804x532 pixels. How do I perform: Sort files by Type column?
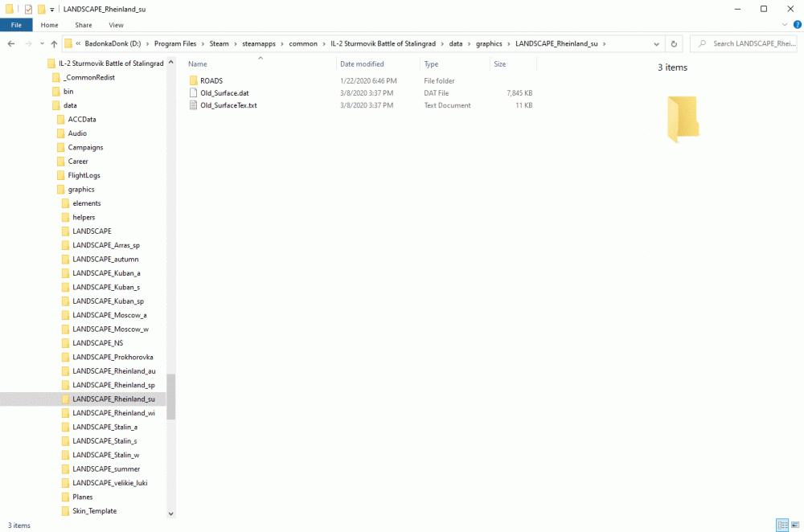pyautogui.click(x=431, y=64)
